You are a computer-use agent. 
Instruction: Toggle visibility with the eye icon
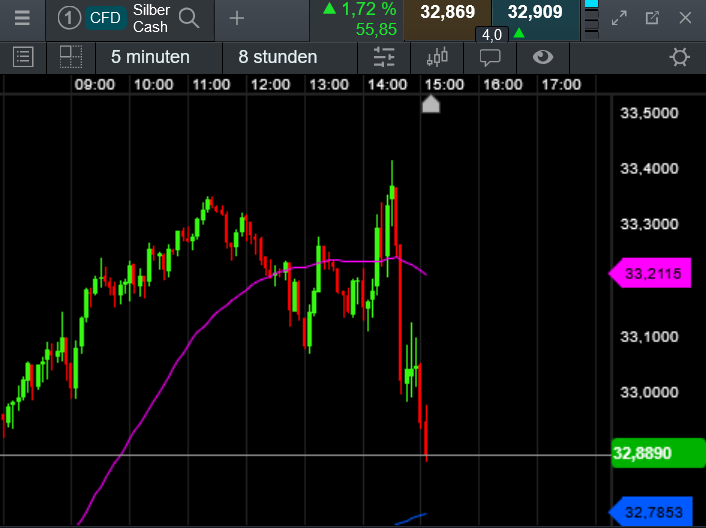tap(543, 57)
